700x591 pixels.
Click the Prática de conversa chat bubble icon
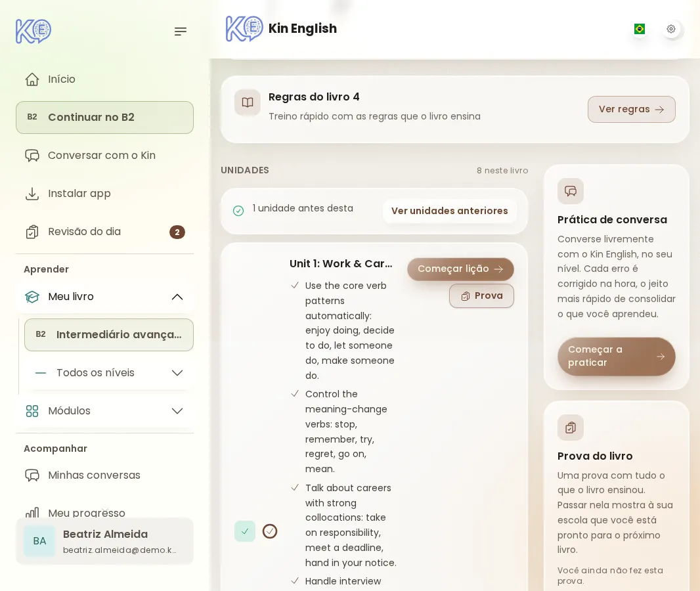[571, 191]
